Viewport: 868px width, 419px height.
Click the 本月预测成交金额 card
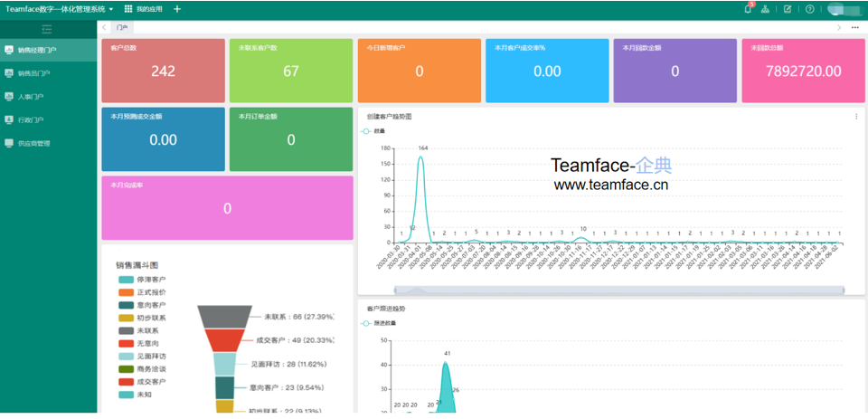click(x=164, y=139)
